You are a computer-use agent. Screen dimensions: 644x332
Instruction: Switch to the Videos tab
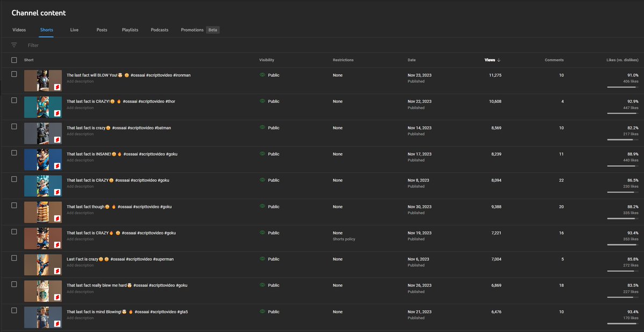coord(19,30)
